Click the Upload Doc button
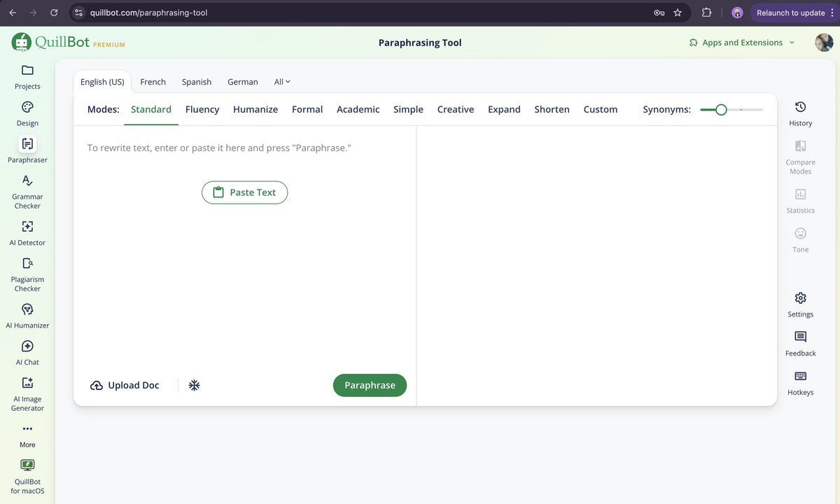The width and height of the screenshot is (840, 504). coord(125,385)
